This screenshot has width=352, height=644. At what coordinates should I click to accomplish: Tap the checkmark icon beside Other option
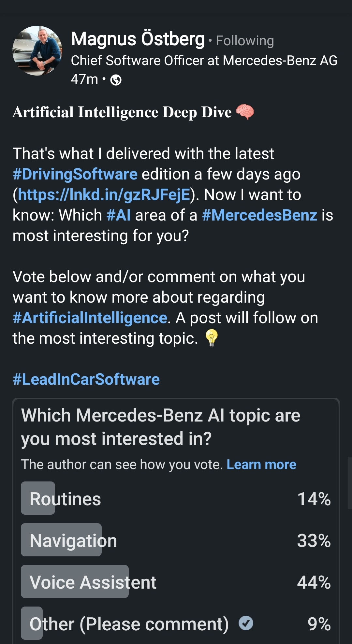246,623
